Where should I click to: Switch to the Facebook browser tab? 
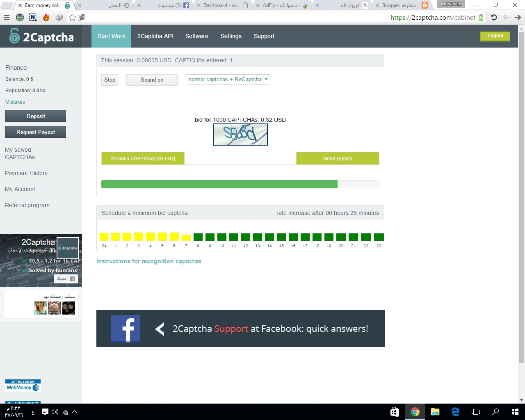coord(164,5)
